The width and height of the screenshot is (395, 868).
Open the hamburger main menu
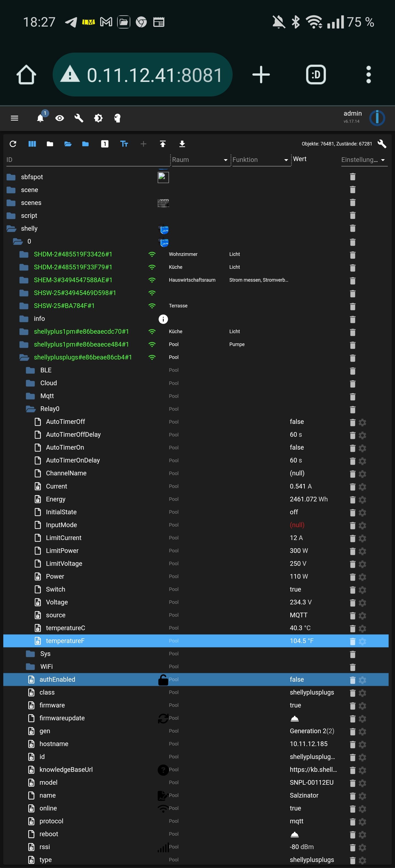tap(15, 118)
